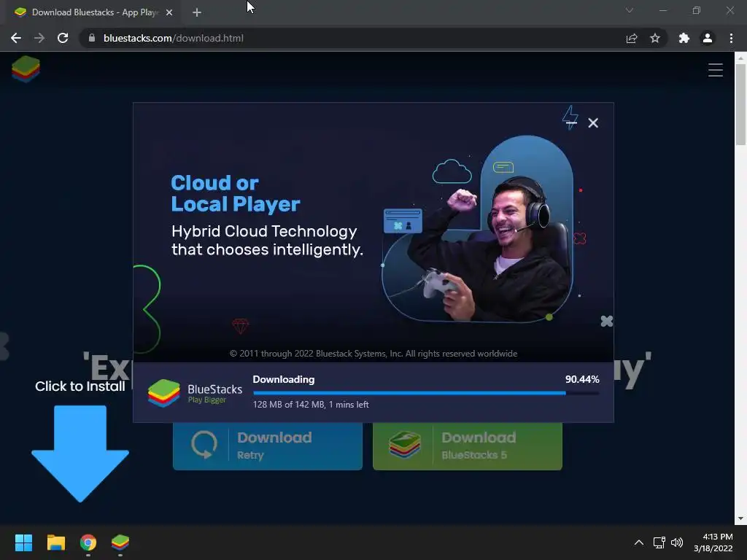Click the Downloading status label
The height and width of the screenshot is (560, 747).
click(284, 379)
